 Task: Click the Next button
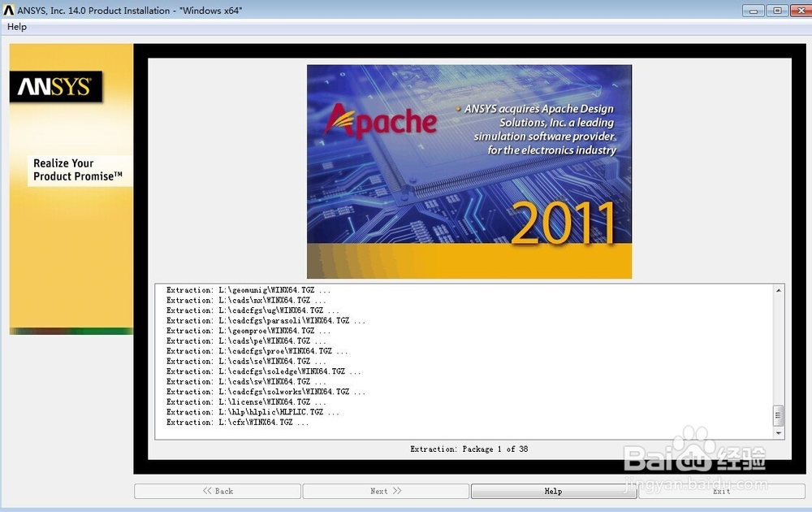point(386,491)
